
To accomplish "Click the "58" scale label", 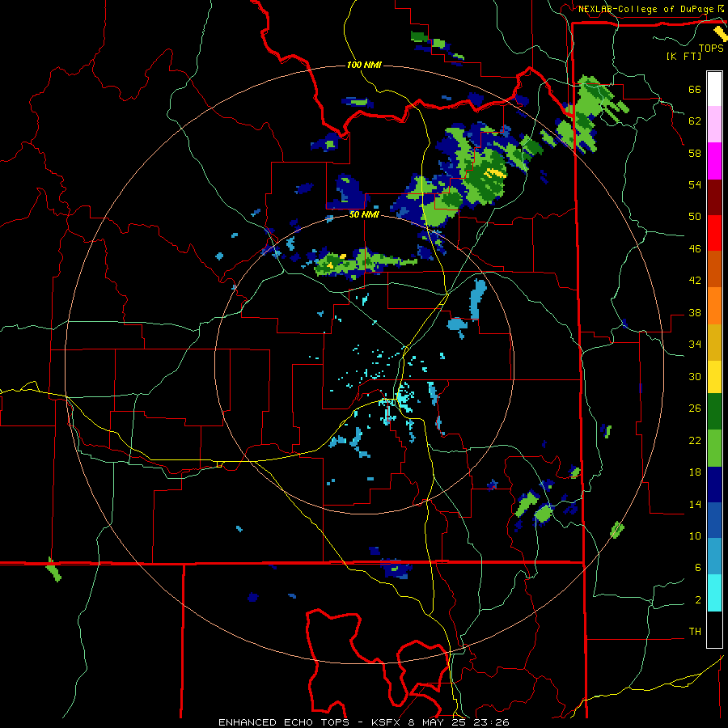I will click(x=695, y=153).
